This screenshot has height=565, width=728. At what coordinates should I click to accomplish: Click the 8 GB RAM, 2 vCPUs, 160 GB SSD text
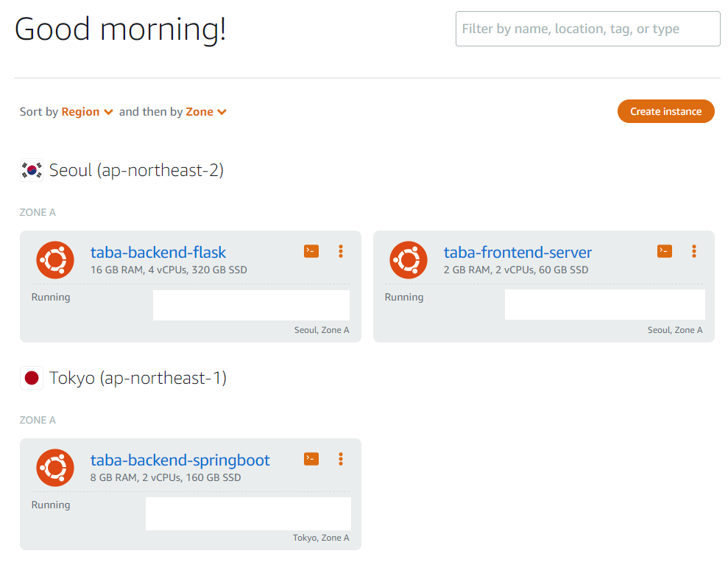pos(166,477)
